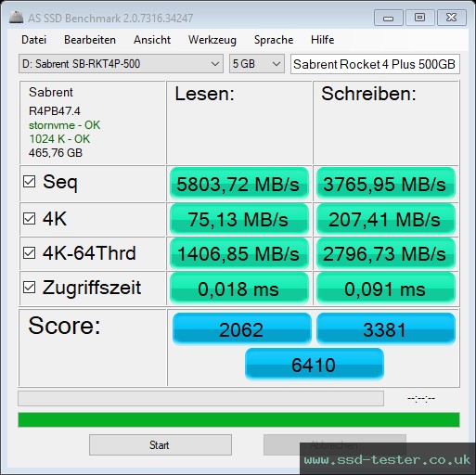The height and width of the screenshot is (475, 476).
Task: Click the --:--:-- elapsed time display
Action: [x=421, y=398]
